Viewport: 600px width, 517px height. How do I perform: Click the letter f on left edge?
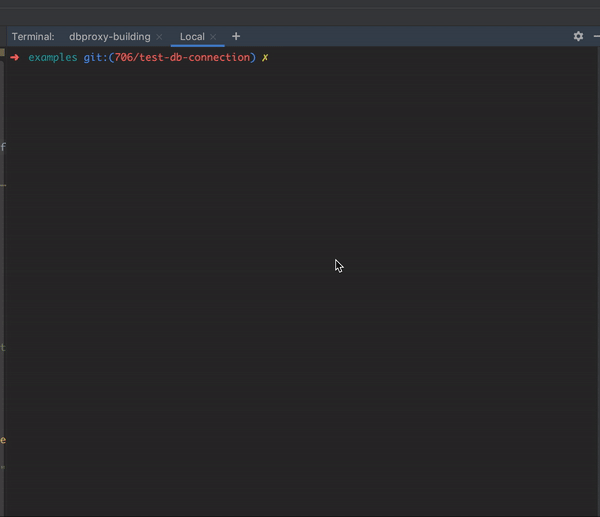point(3,147)
